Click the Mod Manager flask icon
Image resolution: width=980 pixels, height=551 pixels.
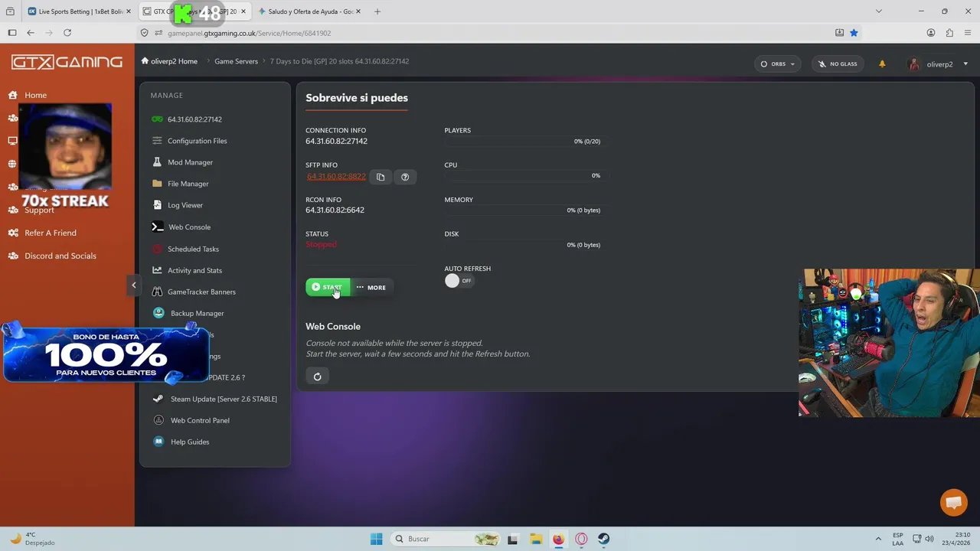tap(157, 162)
